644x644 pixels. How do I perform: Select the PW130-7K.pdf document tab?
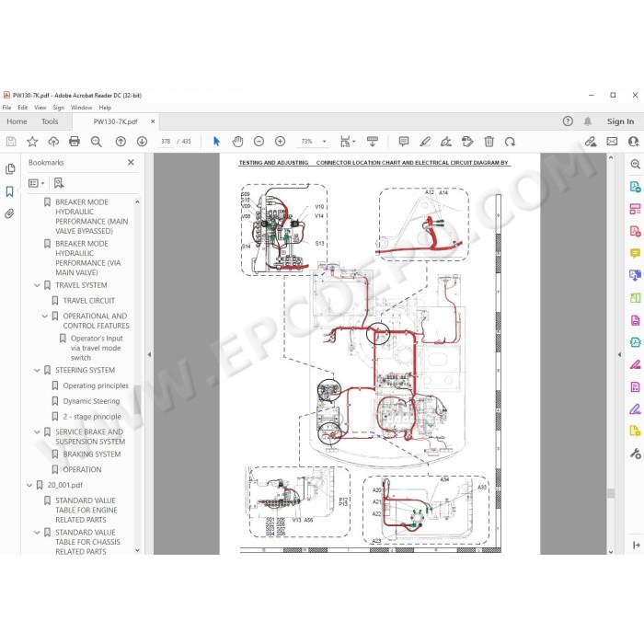[x=115, y=121]
